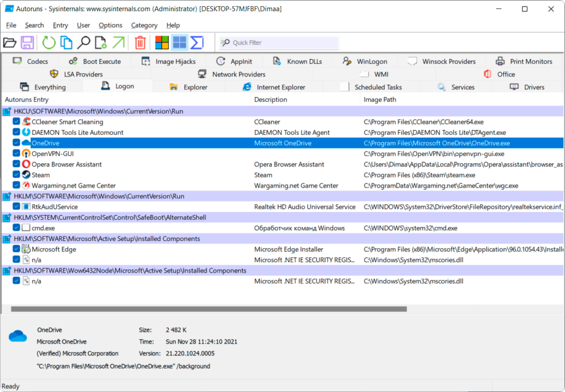
Task: Open the Category menu
Action: tap(144, 25)
